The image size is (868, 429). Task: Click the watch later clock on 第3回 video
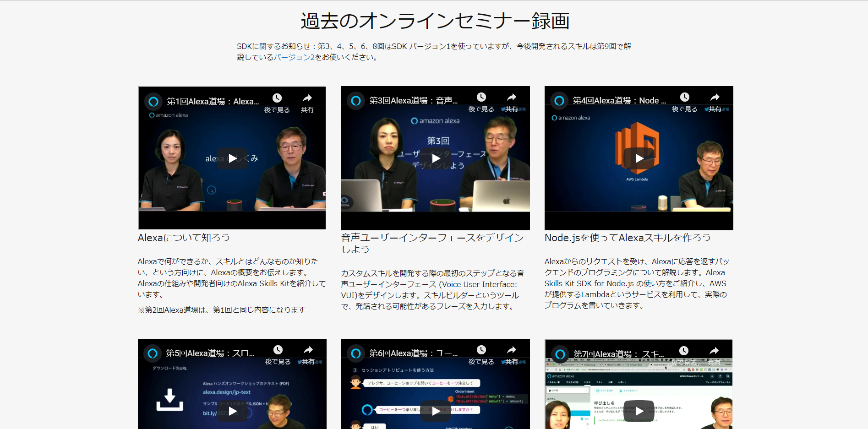coord(481,97)
